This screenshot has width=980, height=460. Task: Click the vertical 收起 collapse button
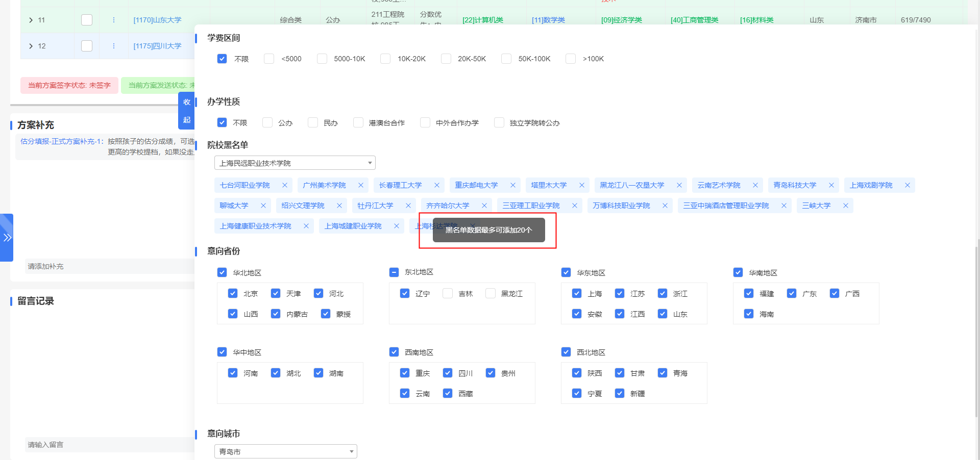click(187, 111)
